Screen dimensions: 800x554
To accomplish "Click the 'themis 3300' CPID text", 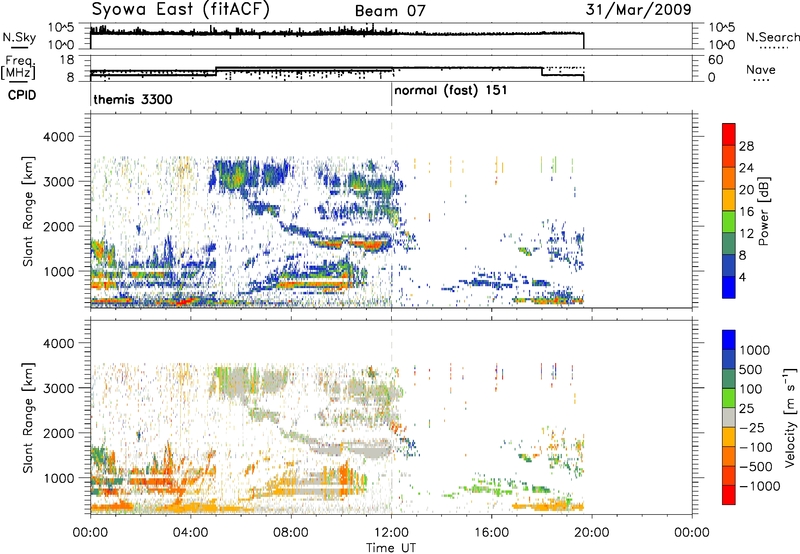I will click(x=133, y=99).
